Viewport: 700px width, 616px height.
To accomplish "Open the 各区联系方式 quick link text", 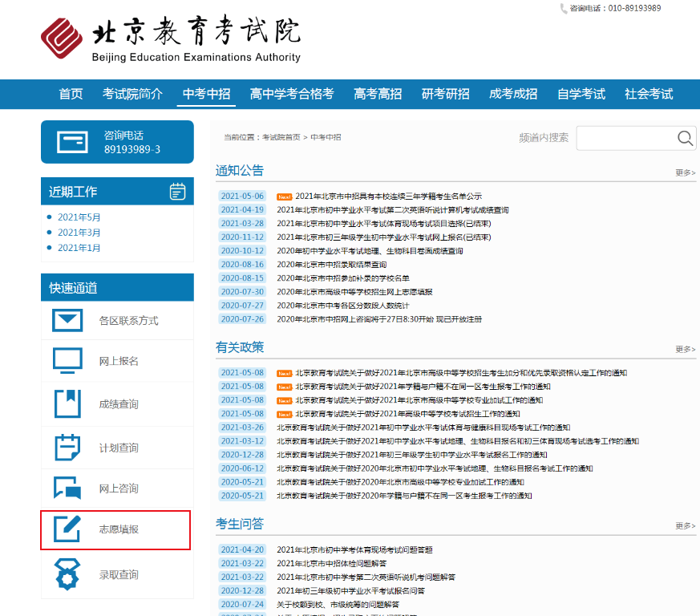I will coord(128,321).
